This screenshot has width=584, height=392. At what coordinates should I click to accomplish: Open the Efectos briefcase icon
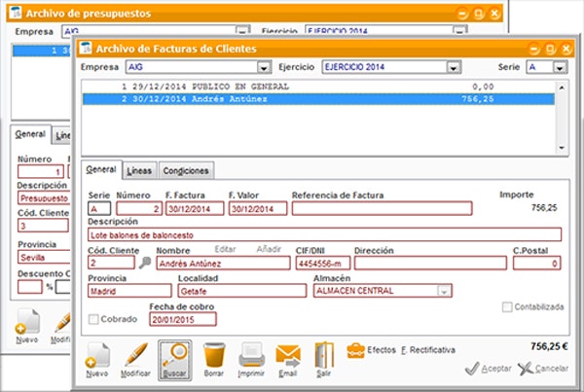point(357,347)
